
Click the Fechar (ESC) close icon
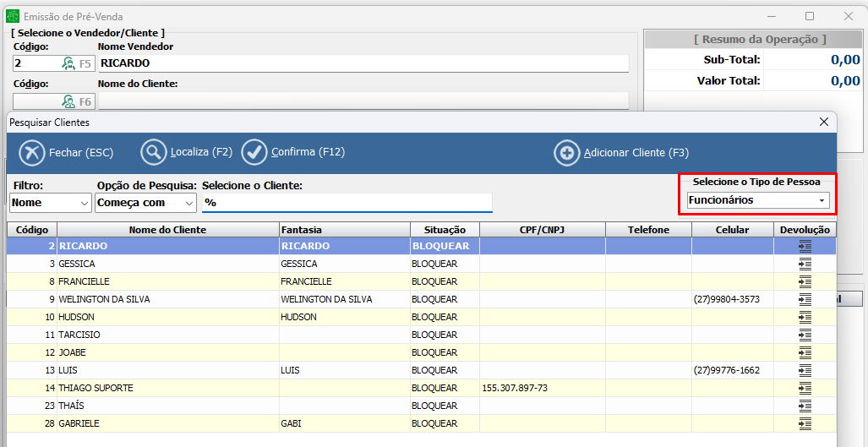pos(32,153)
